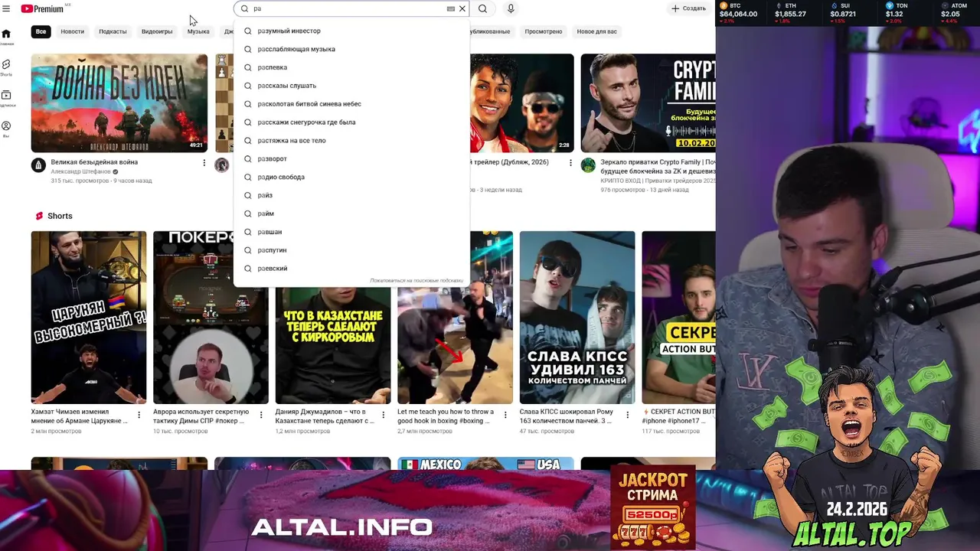Open the Crypto Family video thumbnail
The height and width of the screenshot is (551, 980).
pyautogui.click(x=648, y=103)
